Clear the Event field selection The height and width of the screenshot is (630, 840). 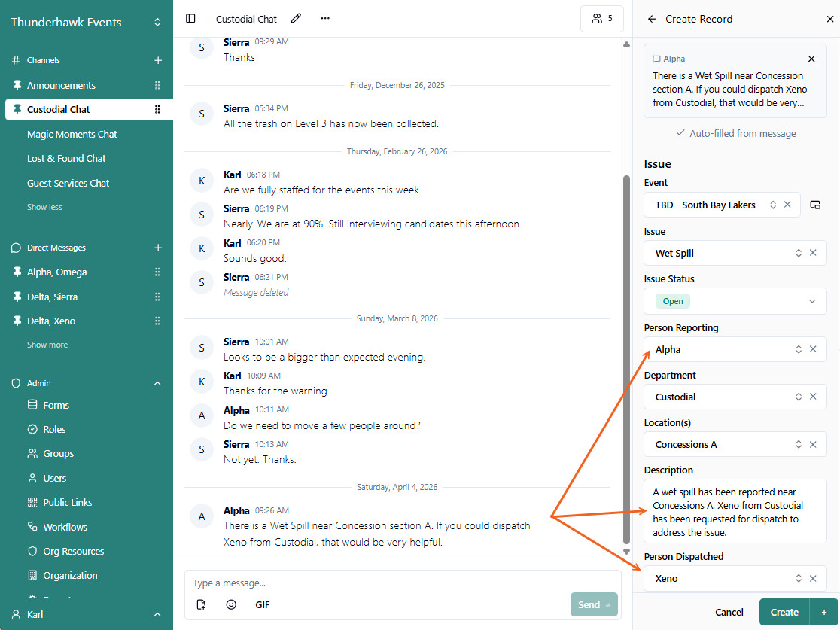click(787, 205)
